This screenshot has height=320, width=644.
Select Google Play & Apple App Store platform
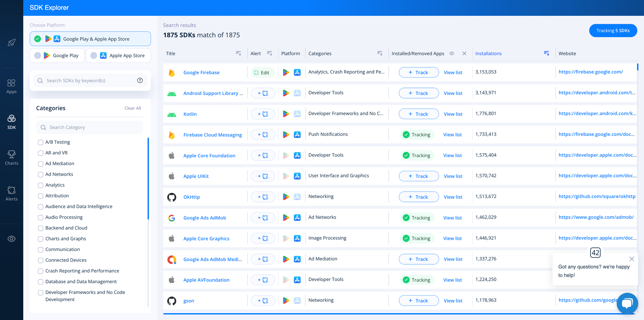click(x=90, y=39)
